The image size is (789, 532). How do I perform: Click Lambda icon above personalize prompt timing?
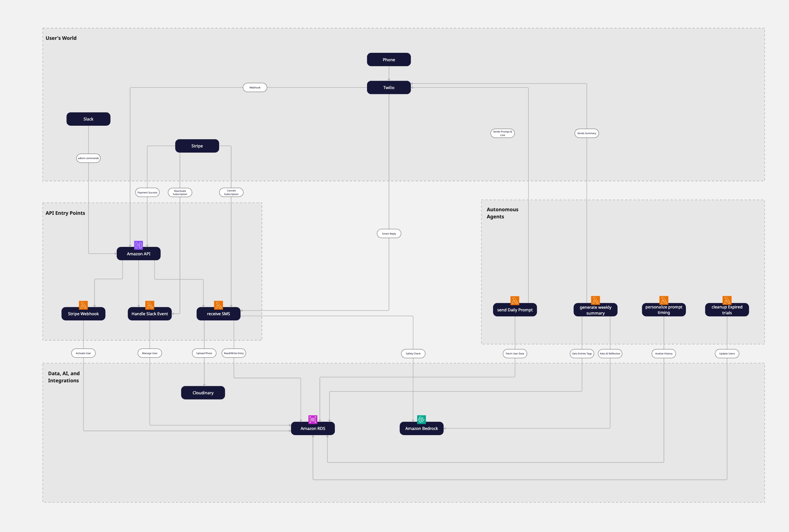[664, 300]
